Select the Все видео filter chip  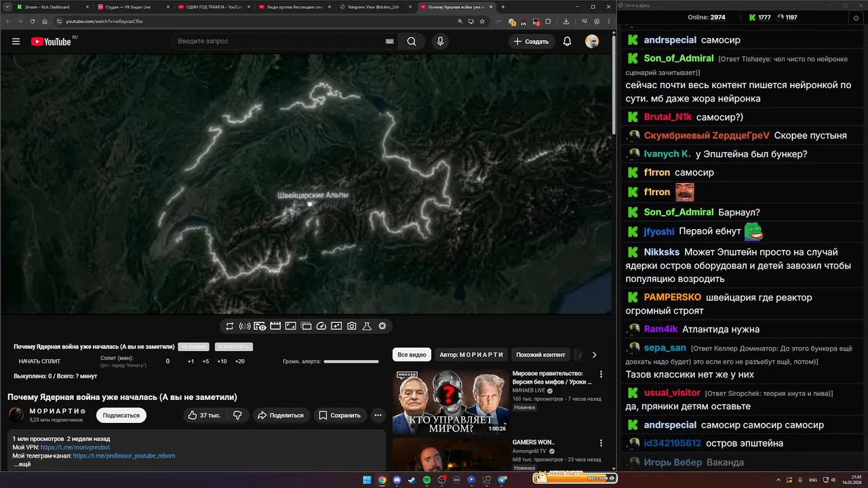click(x=412, y=354)
